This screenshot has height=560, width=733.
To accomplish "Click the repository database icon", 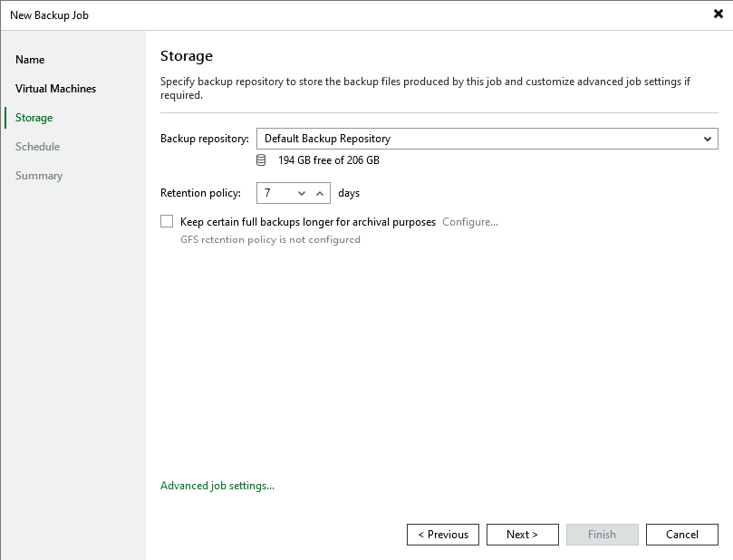I will 261,160.
